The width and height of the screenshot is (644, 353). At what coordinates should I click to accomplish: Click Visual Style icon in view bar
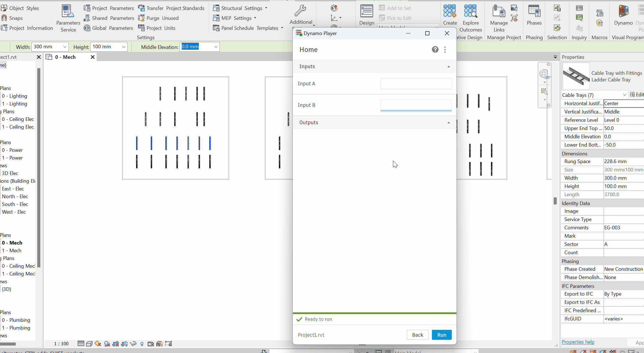click(x=89, y=344)
